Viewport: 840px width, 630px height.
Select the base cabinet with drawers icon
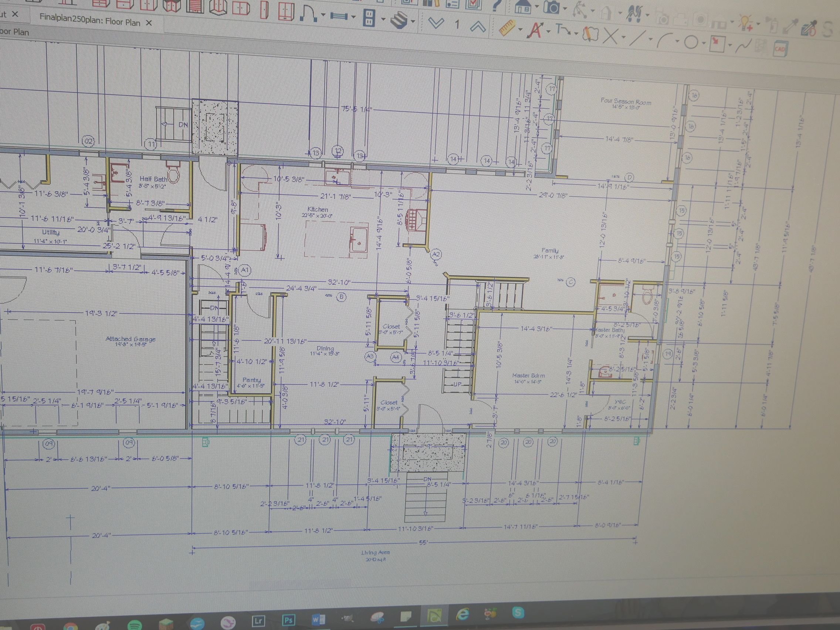tap(101, 3)
